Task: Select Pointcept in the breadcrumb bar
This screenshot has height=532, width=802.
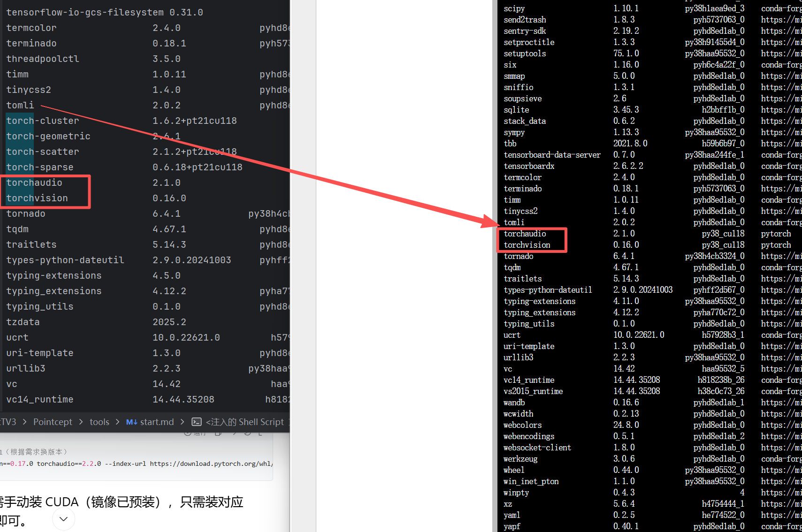Action: [x=53, y=422]
